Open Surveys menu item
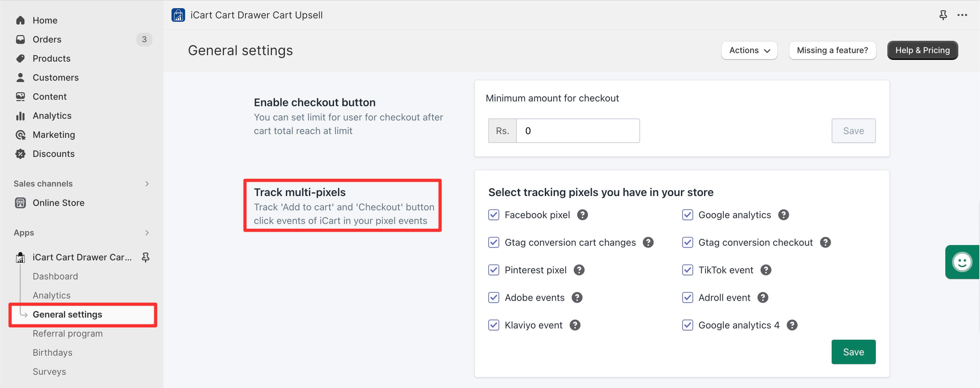The width and height of the screenshot is (980, 388). click(x=49, y=372)
